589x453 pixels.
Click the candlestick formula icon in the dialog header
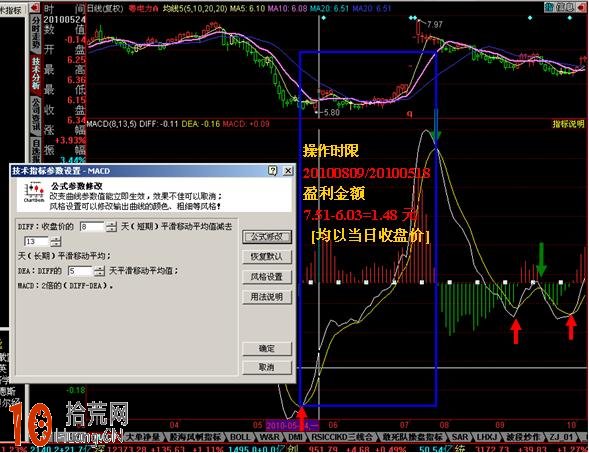coord(34,192)
